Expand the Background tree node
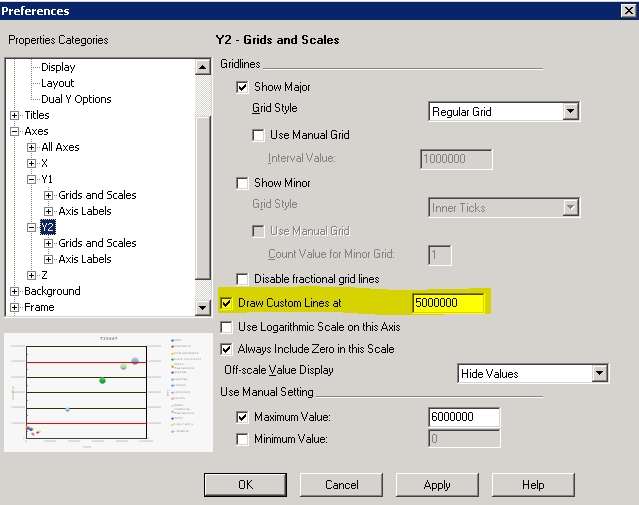This screenshot has width=639, height=505. click(15, 291)
